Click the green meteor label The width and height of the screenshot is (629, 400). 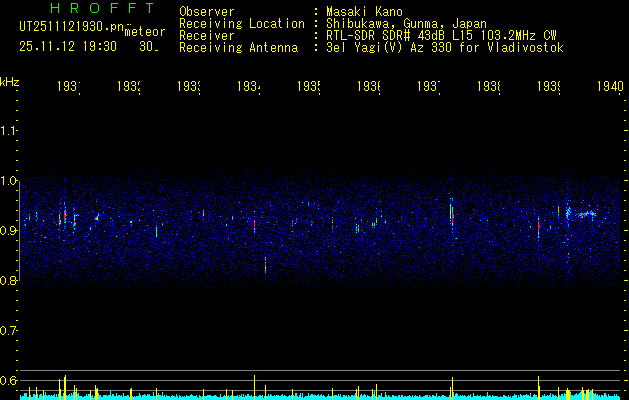tap(144, 32)
